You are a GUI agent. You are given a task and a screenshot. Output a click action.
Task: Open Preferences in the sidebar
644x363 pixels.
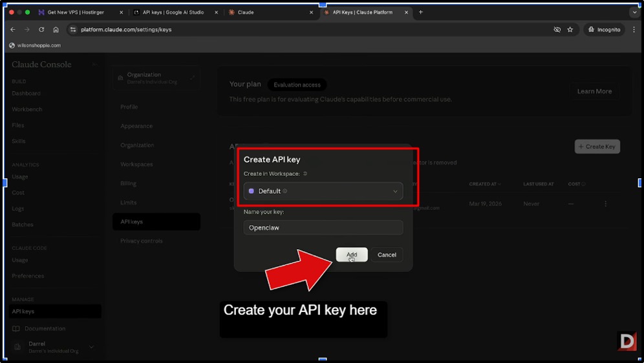point(28,276)
